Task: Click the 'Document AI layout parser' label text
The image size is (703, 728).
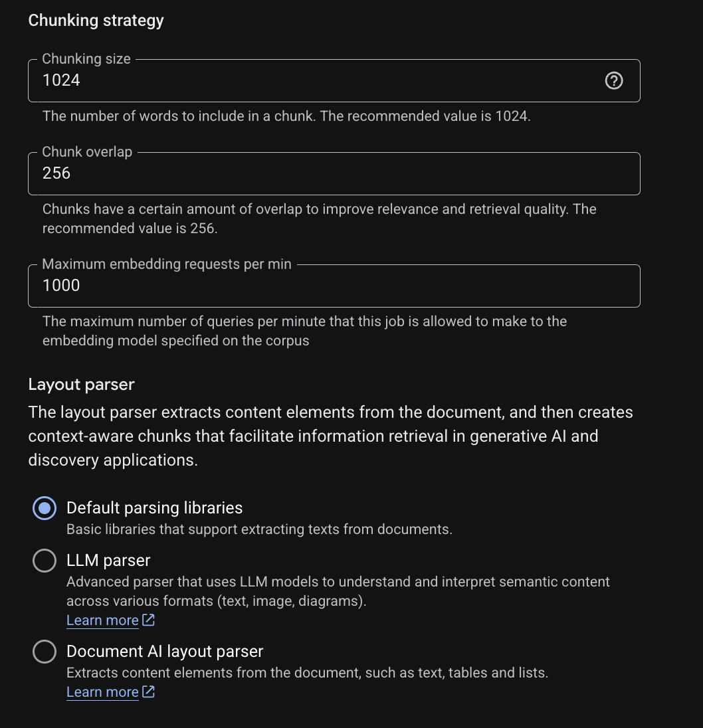Action: pyautogui.click(x=165, y=652)
